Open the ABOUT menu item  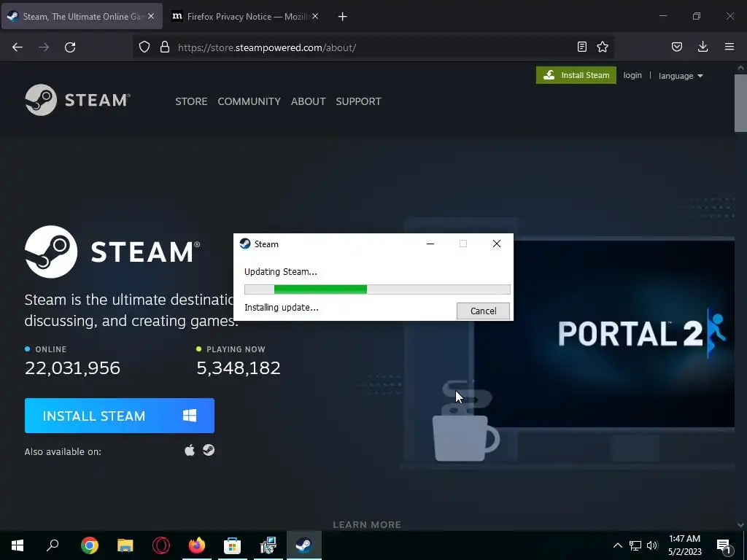point(309,101)
